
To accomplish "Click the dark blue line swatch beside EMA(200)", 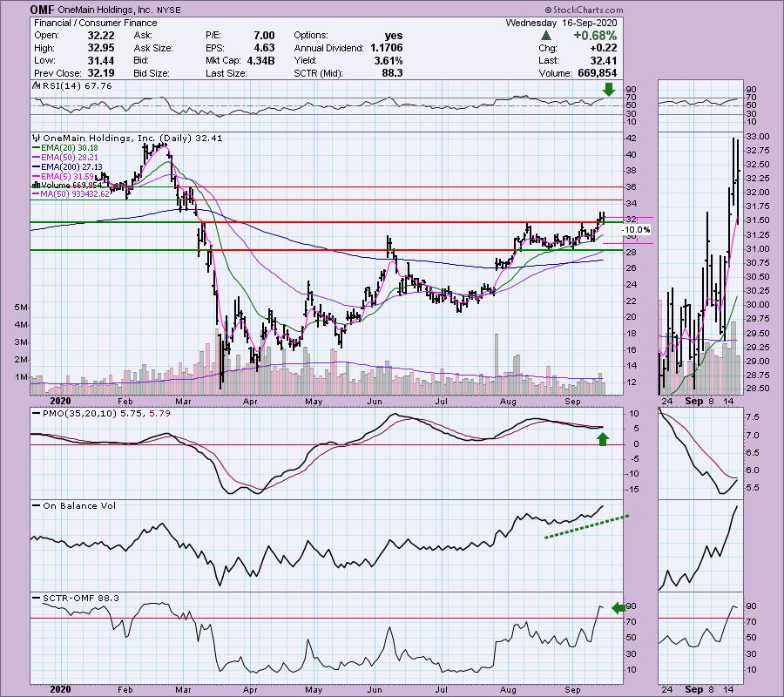I will point(36,167).
